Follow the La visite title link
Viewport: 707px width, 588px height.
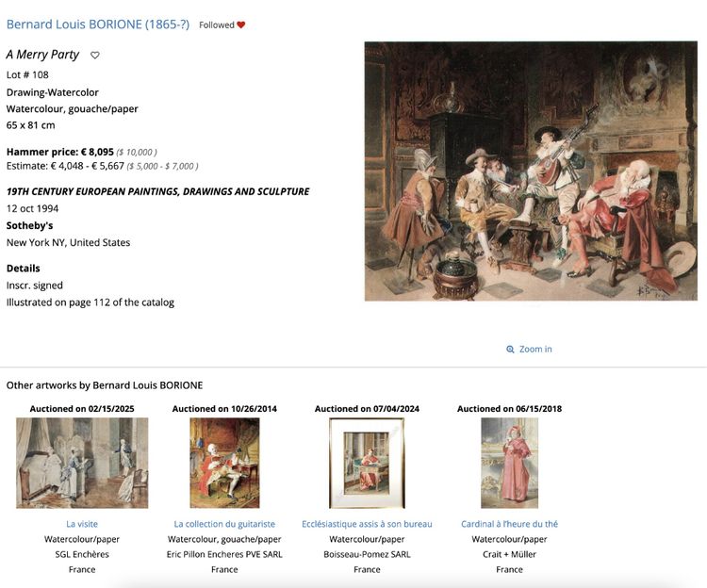pos(82,524)
